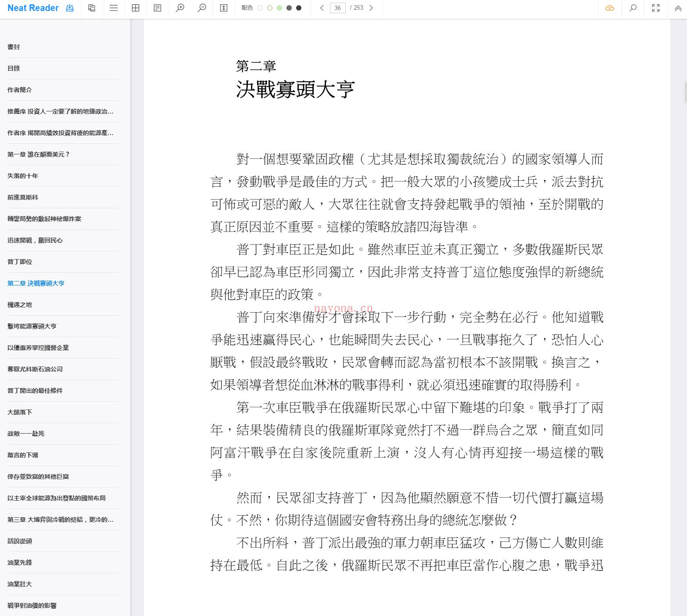
Task: Open the library pages icon in toolbar
Action: (x=92, y=8)
